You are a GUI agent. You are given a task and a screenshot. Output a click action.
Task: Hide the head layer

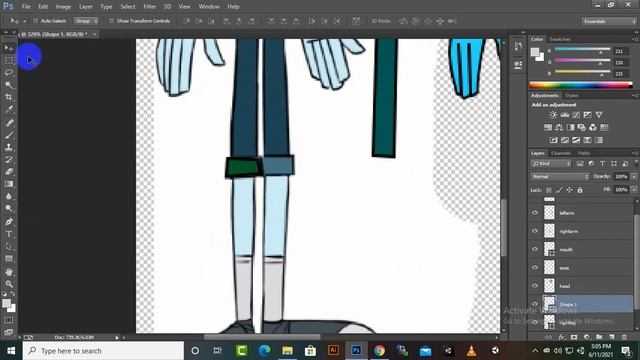535,286
